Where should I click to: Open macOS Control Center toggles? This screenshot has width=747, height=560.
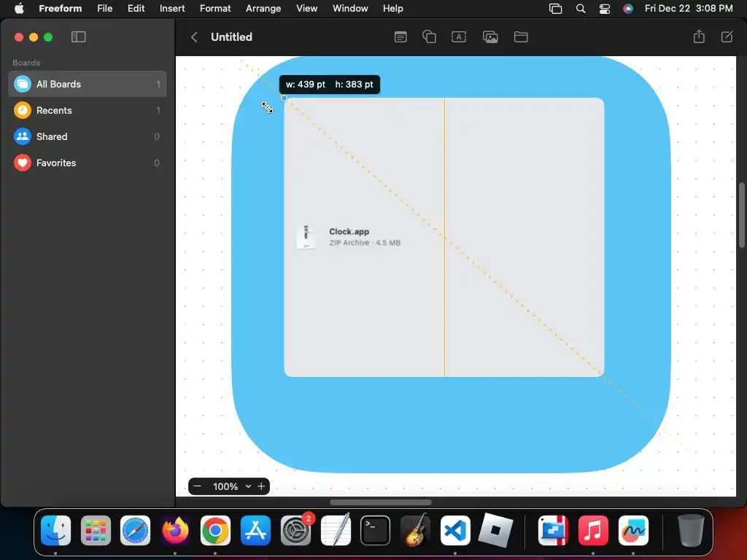pos(604,9)
